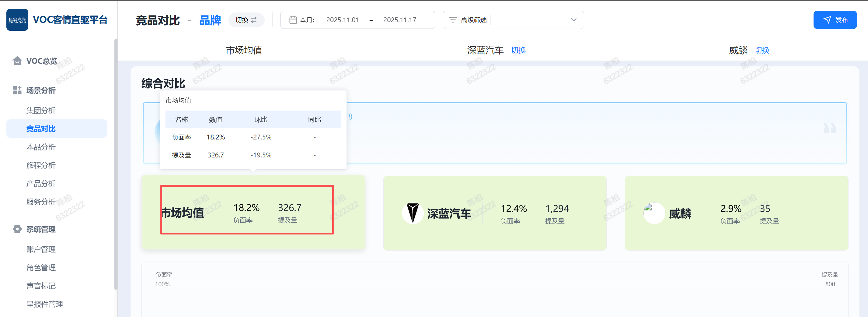
Task: Open the end date 2025.11.17 field
Action: tap(399, 20)
